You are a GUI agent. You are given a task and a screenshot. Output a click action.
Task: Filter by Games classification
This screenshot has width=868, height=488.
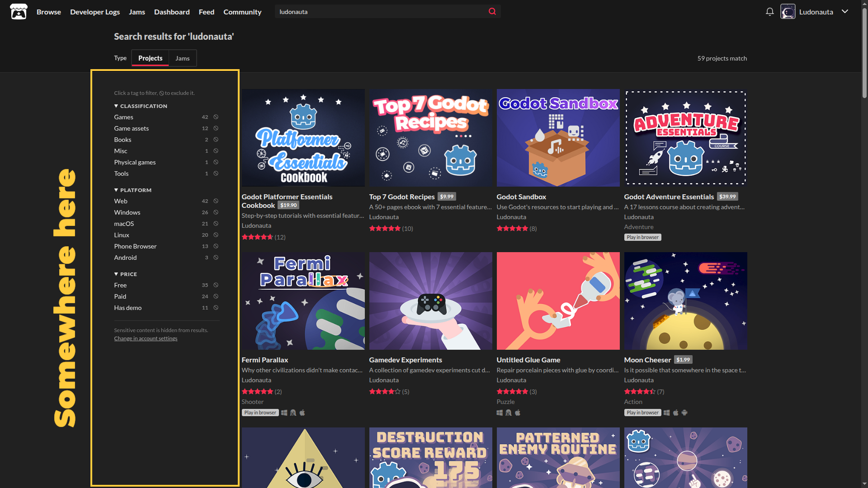point(123,117)
